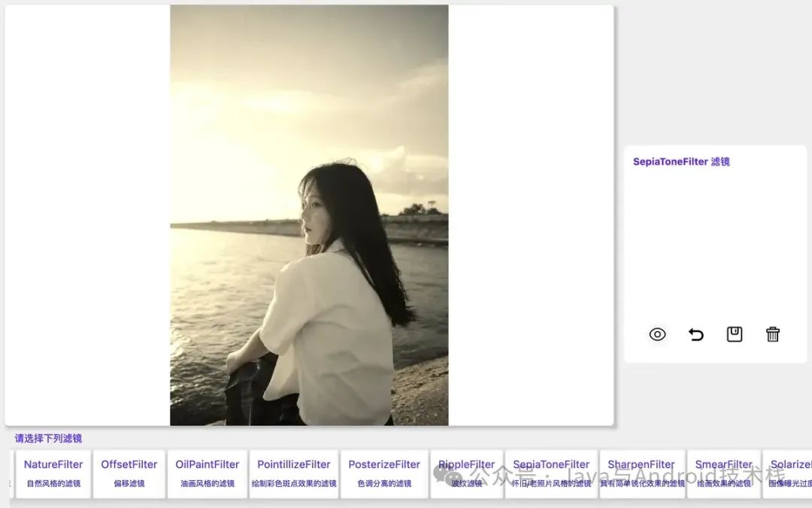Select the SmearFilter card
Screen dimensions: 812x508
[x=723, y=474]
